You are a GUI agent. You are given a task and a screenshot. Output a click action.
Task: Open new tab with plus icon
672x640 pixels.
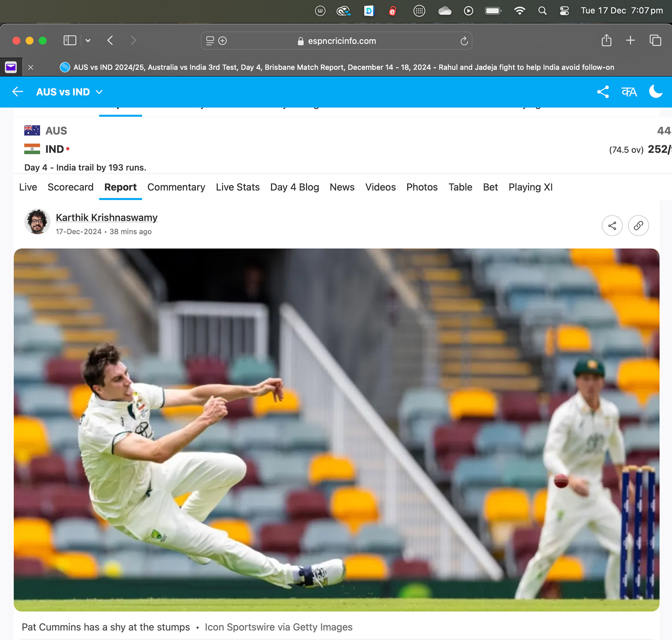[x=630, y=41]
